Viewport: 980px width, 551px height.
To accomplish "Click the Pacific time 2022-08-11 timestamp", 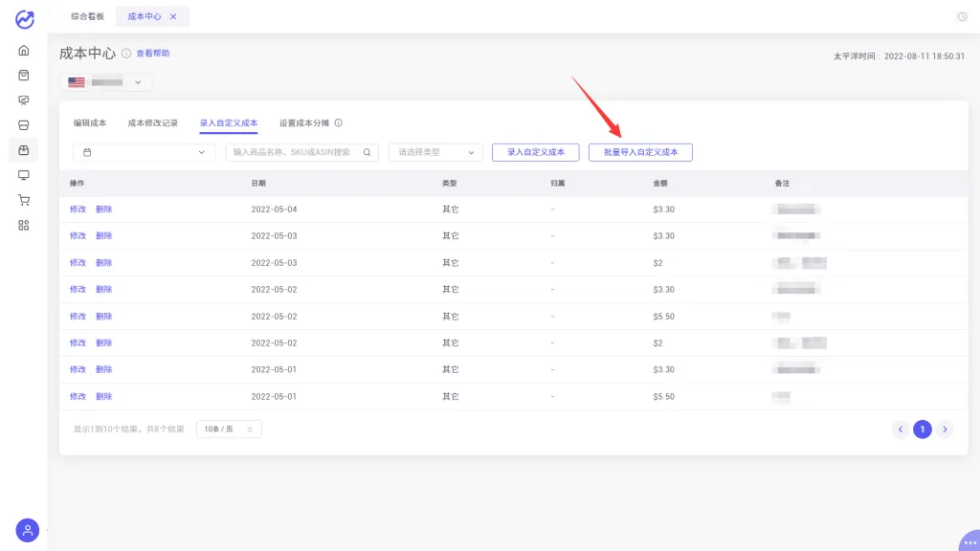I will click(x=899, y=56).
